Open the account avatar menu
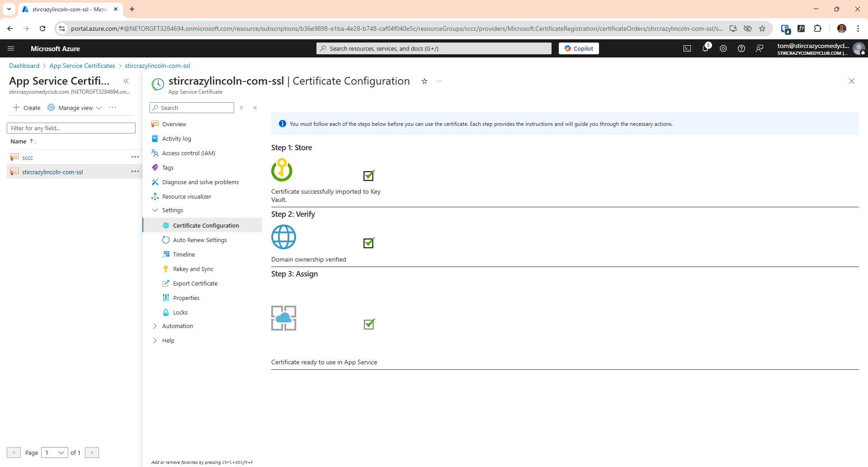Screen dimensions: 868x467 [x=859, y=48]
